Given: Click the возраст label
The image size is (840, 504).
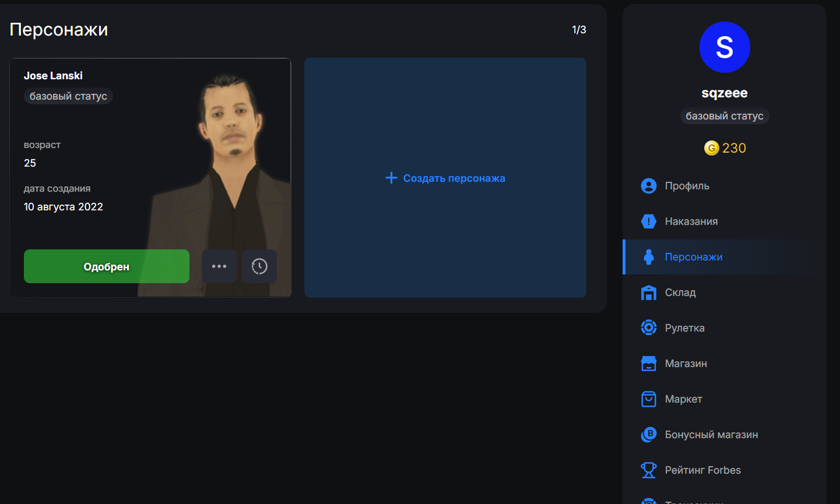Looking at the screenshot, I should [x=42, y=145].
